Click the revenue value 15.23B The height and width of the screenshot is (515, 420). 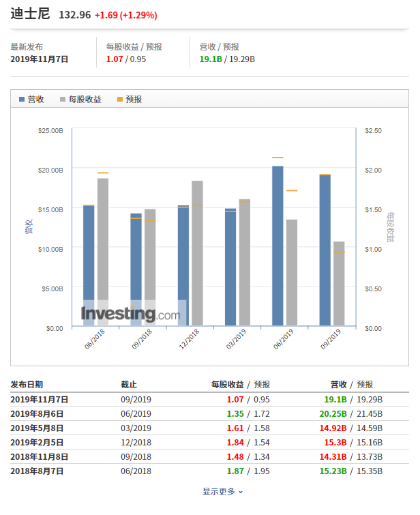(333, 471)
